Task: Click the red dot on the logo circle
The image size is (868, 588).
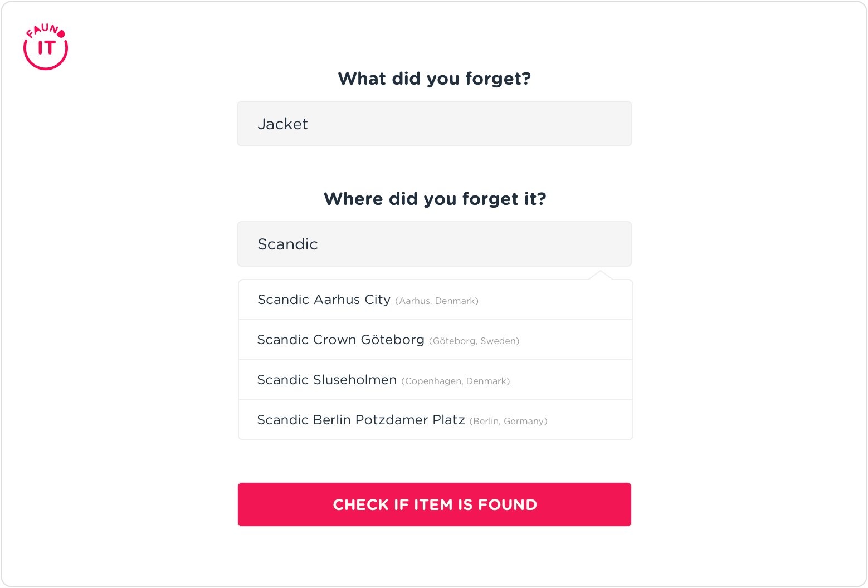Action: [x=61, y=34]
